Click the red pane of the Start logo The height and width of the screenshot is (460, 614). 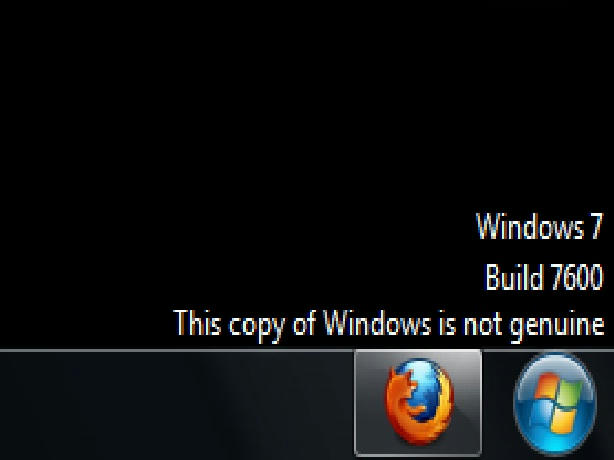click(546, 386)
